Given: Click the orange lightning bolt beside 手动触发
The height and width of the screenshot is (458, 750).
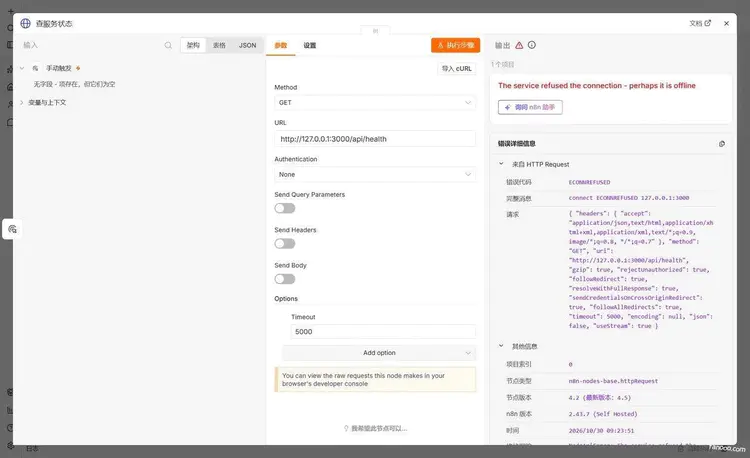Looking at the screenshot, I should [x=78, y=68].
